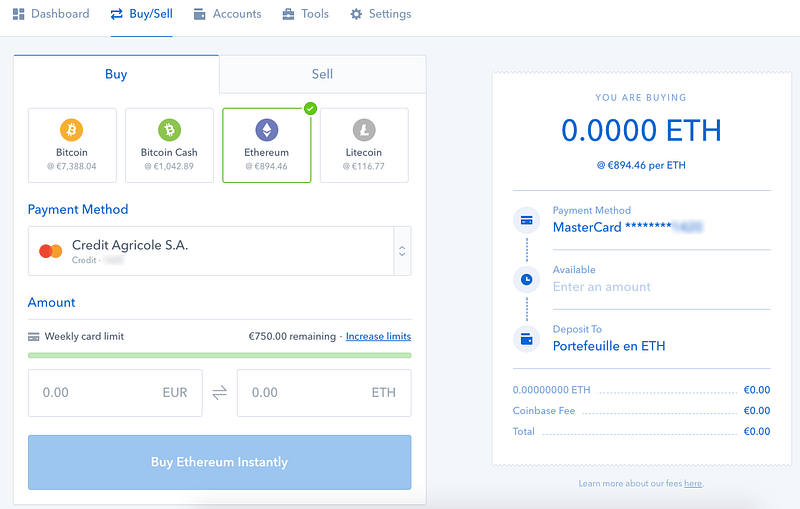800x509 pixels.
Task: Click the Portefeuille en ETH deposit destination
Action: click(x=609, y=346)
